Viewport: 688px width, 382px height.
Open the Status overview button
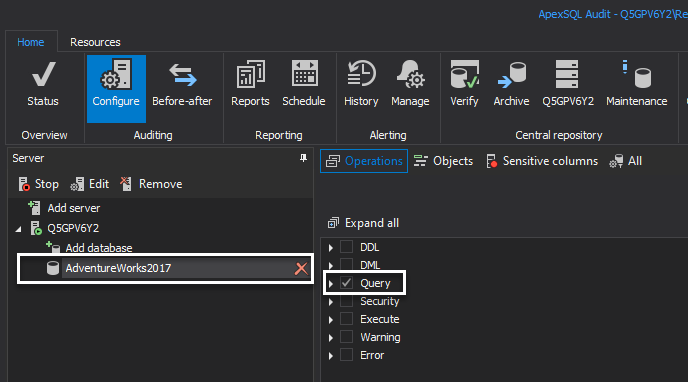coord(43,84)
